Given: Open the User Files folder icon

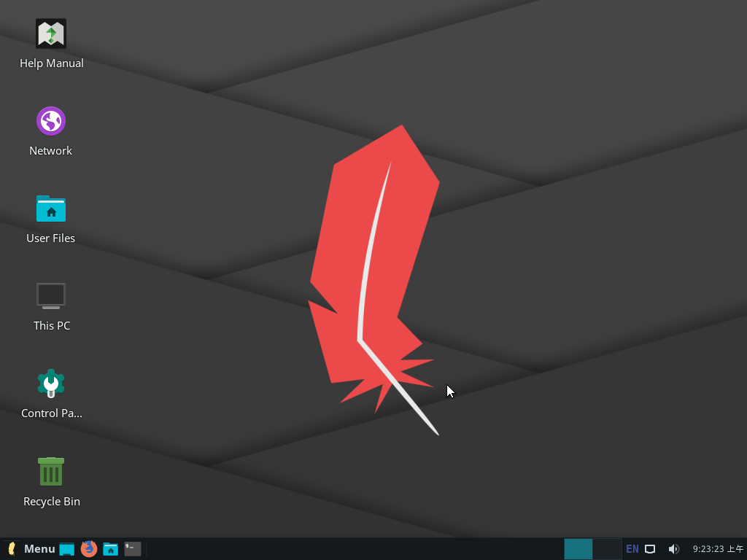Looking at the screenshot, I should tap(51, 209).
